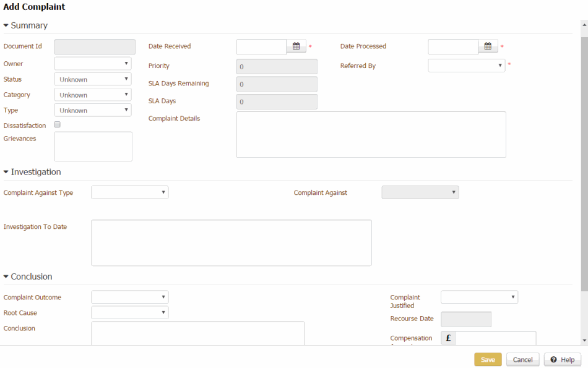Open the Date Processed calendar picker
588x368 pixels.
[x=487, y=46]
